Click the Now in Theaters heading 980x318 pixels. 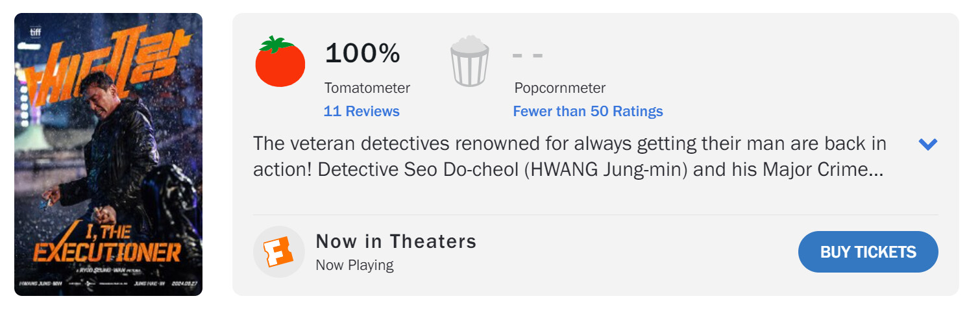click(x=396, y=241)
